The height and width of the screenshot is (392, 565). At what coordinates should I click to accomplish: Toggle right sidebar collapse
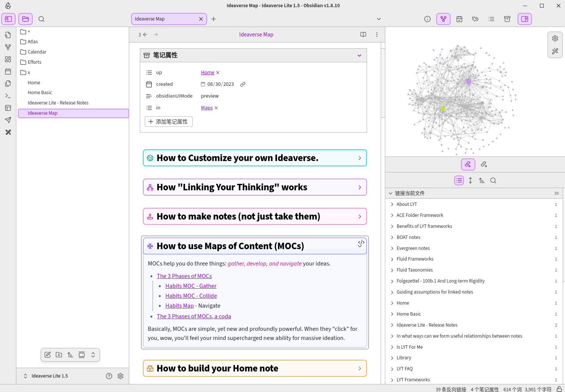coord(525,19)
